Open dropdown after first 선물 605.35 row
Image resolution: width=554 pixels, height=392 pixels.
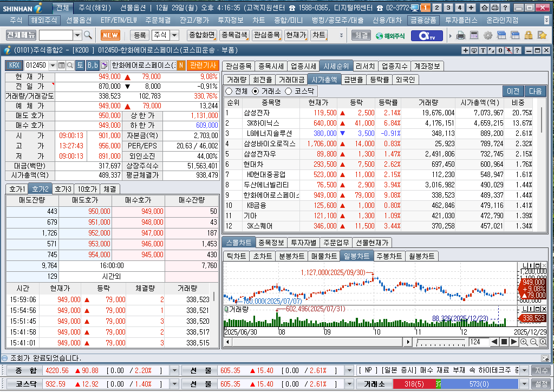[x=349, y=370]
